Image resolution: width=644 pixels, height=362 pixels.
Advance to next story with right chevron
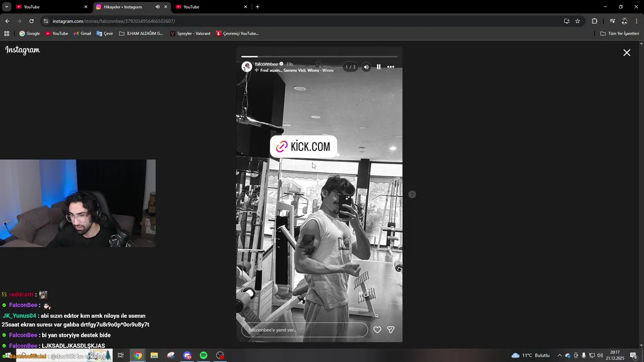tap(412, 195)
